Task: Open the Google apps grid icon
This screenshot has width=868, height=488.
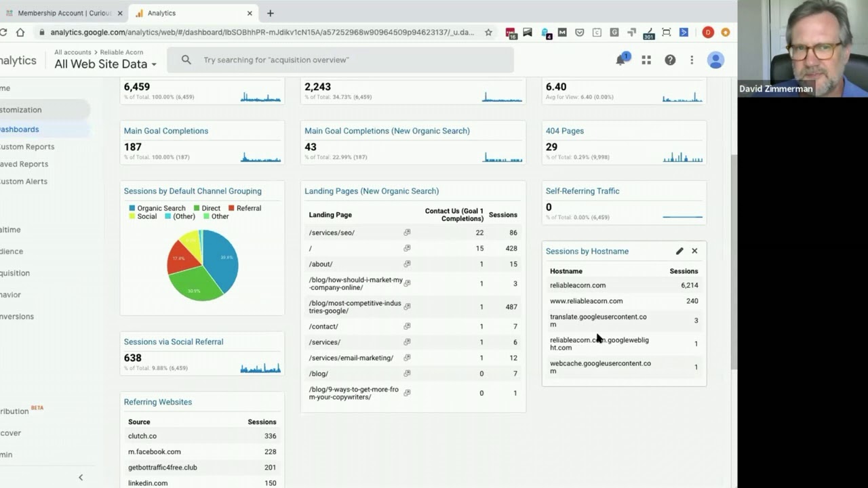Action: point(646,60)
